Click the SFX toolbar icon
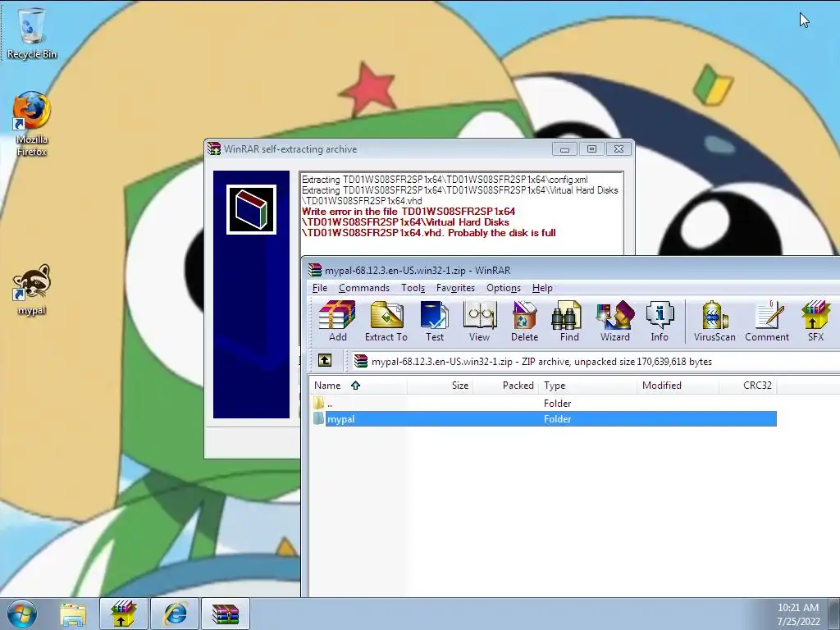840x630 pixels. 815,321
